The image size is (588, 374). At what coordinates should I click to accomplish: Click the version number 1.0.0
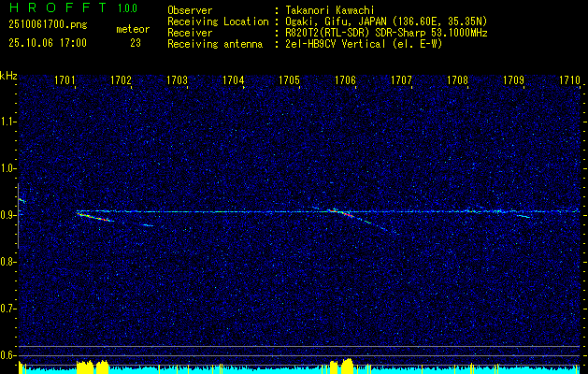(x=127, y=8)
